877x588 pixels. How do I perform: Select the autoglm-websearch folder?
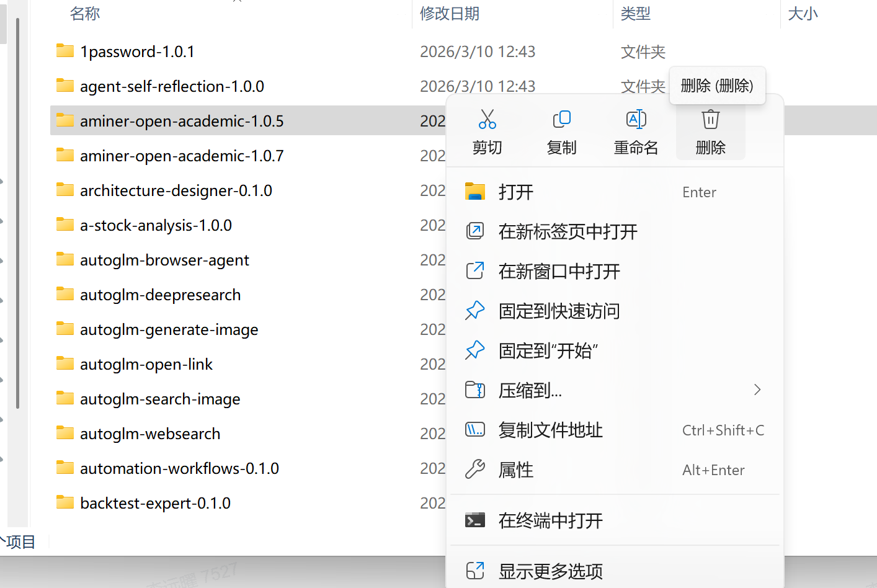150,434
